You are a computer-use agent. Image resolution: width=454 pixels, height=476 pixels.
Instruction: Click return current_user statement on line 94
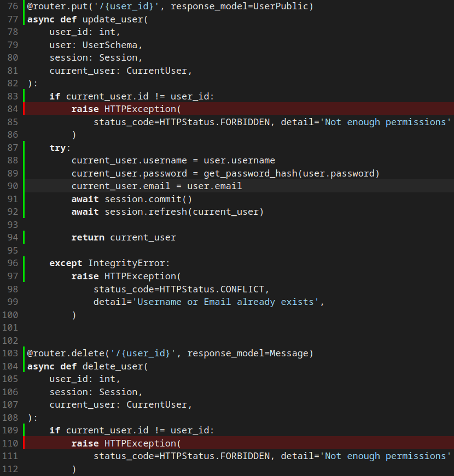(x=124, y=237)
